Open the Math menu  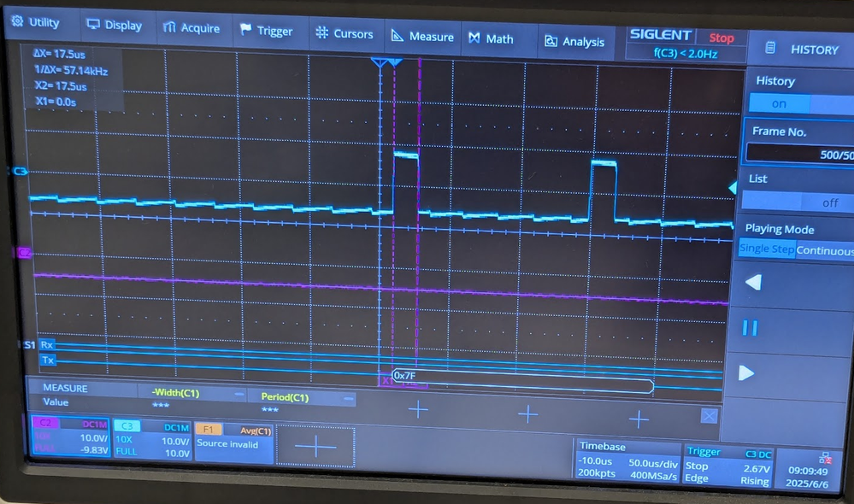(491, 38)
